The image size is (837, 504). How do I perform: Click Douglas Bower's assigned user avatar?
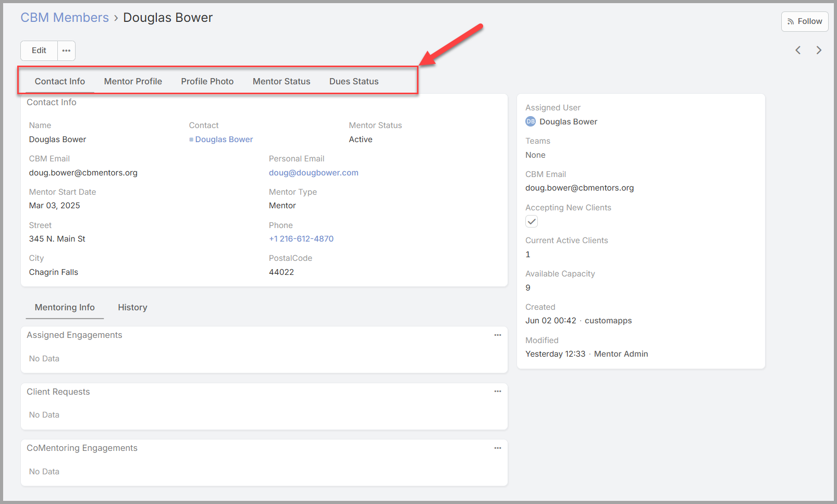click(x=531, y=121)
